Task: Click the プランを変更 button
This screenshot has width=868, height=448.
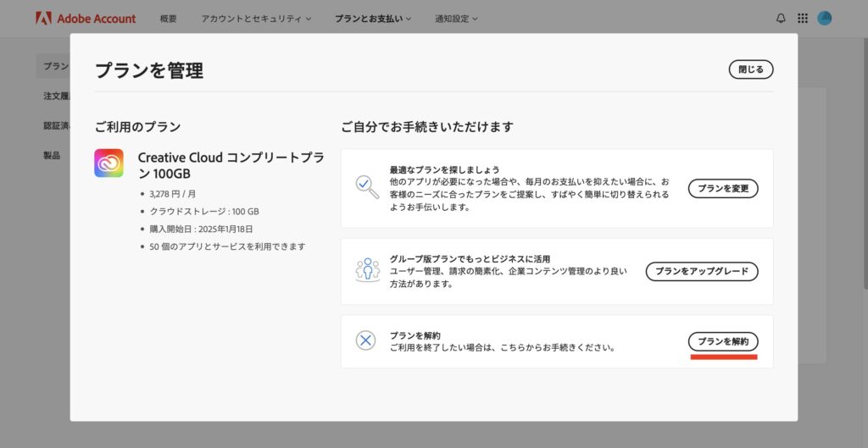Action: (x=722, y=188)
